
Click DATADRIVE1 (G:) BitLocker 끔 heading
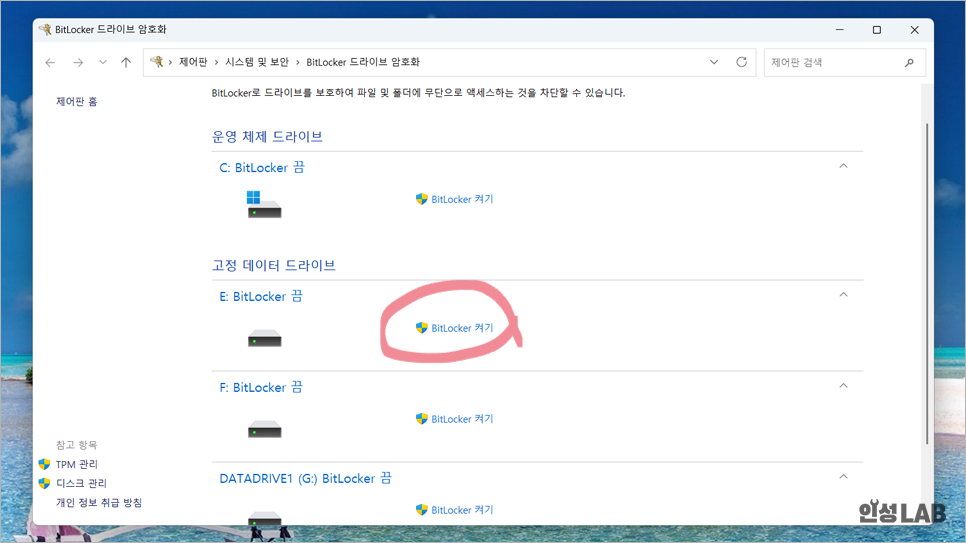click(306, 479)
